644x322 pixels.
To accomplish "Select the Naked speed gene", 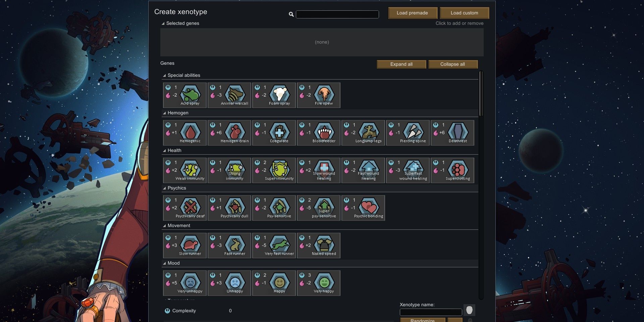I will (x=318, y=245).
